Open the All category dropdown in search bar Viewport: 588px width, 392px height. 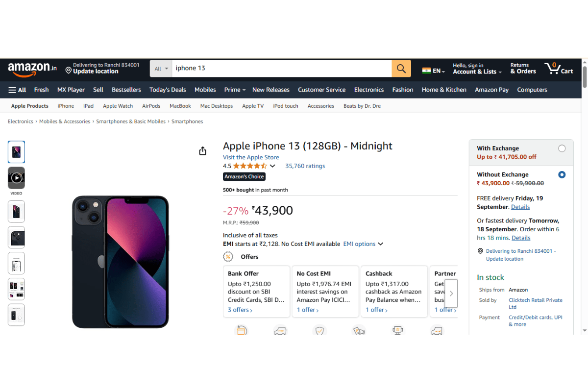coord(161,68)
